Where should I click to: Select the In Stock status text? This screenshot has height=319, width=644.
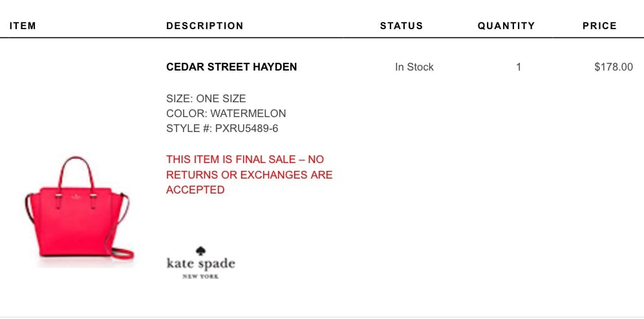[x=414, y=67]
